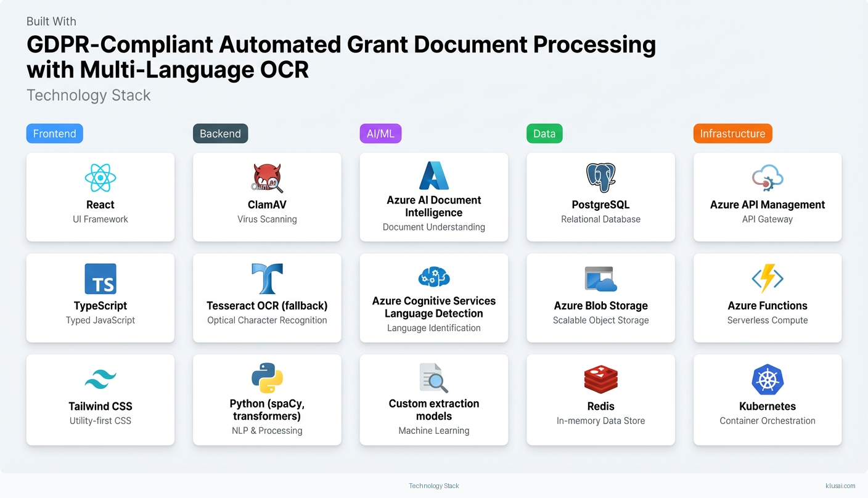The width and height of the screenshot is (868, 498).
Task: Click the Tesseract OCR T icon
Action: click(267, 279)
